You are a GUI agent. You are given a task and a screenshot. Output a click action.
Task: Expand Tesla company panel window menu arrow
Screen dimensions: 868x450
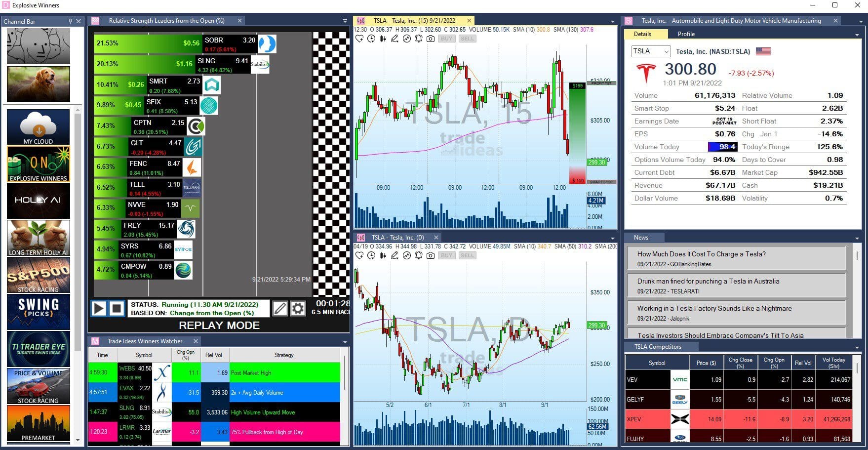pyautogui.click(x=861, y=21)
